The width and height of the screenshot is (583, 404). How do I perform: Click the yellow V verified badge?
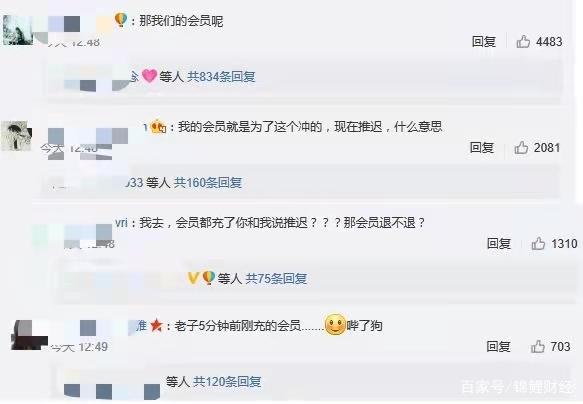(193, 278)
